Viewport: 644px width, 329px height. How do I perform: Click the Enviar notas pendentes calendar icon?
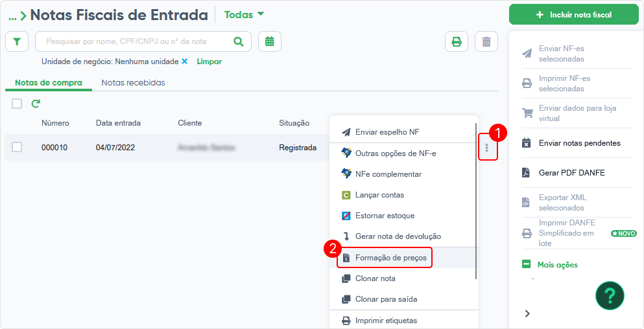pyautogui.click(x=527, y=143)
